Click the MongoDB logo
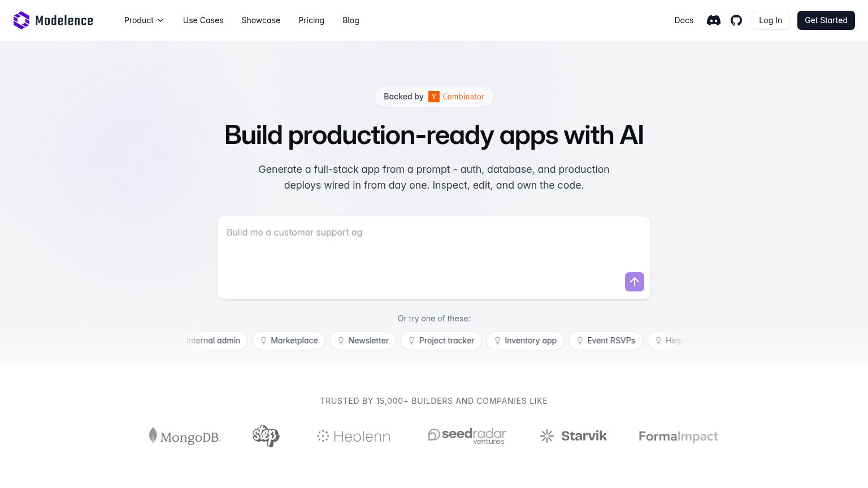Viewport: 868px width, 488px height. (x=185, y=436)
